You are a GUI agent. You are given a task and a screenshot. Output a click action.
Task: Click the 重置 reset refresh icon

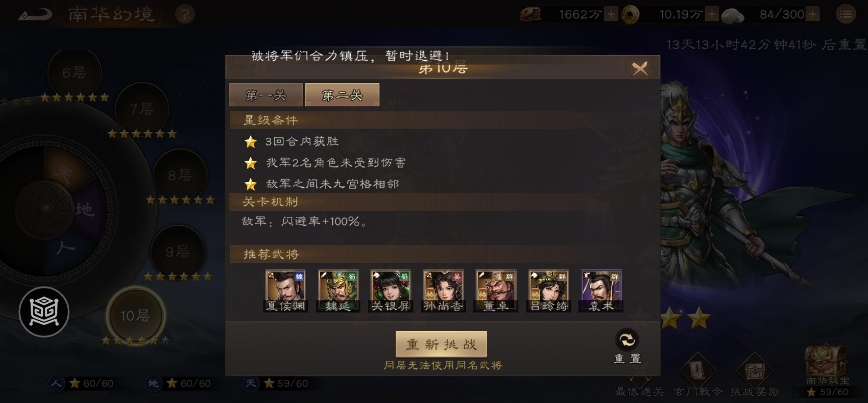[x=627, y=340]
